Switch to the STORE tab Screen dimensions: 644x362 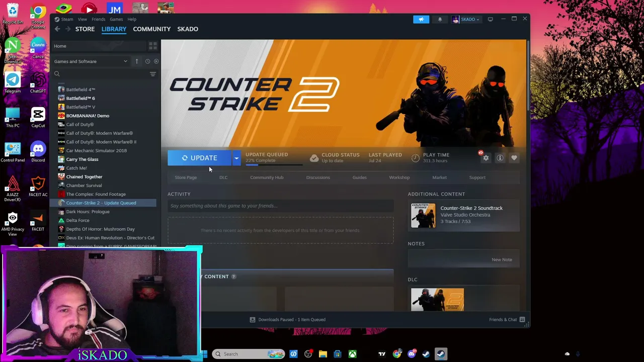(x=85, y=29)
